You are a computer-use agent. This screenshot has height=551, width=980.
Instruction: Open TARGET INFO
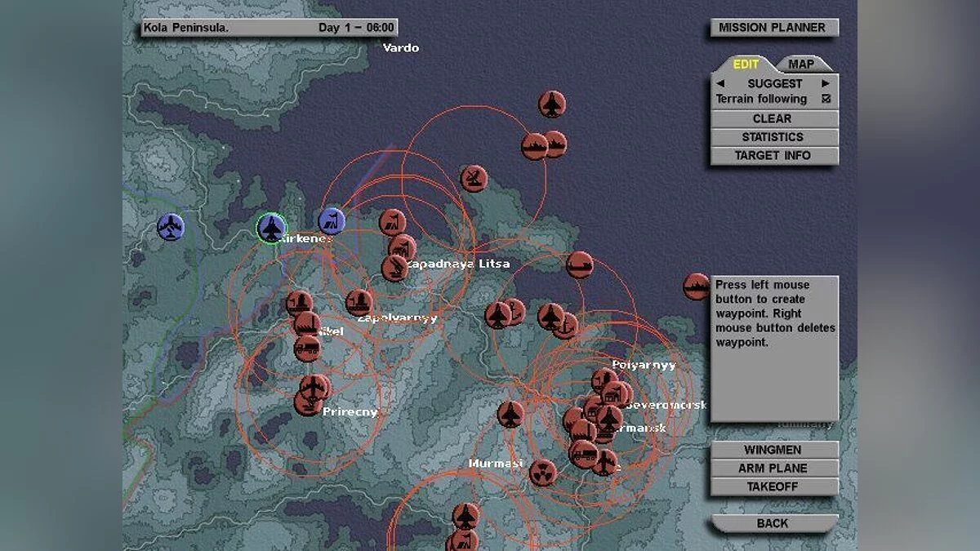click(773, 156)
